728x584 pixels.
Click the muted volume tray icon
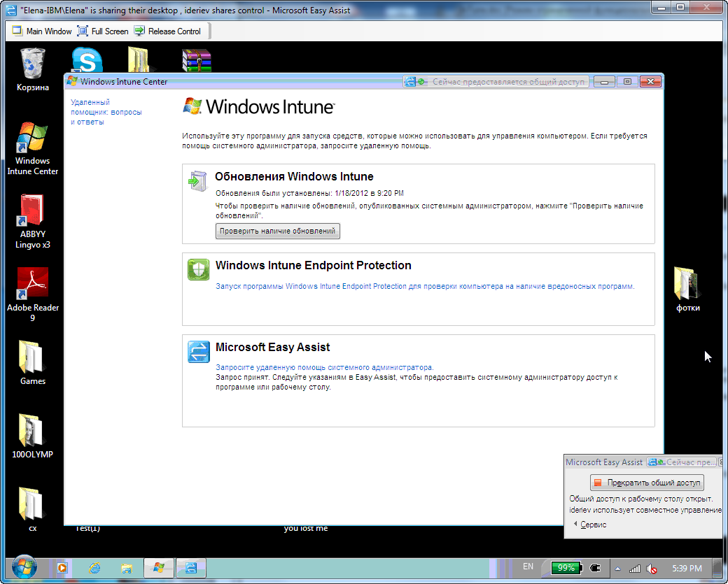point(652,568)
